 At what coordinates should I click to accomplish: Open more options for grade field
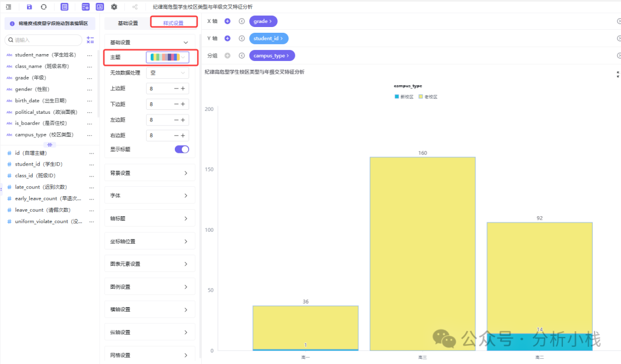coord(90,78)
